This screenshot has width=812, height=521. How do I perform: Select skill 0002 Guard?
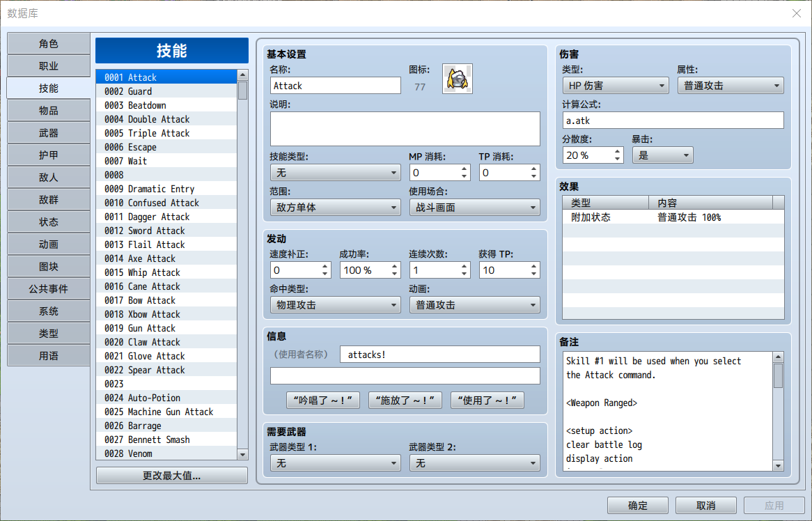[166, 92]
